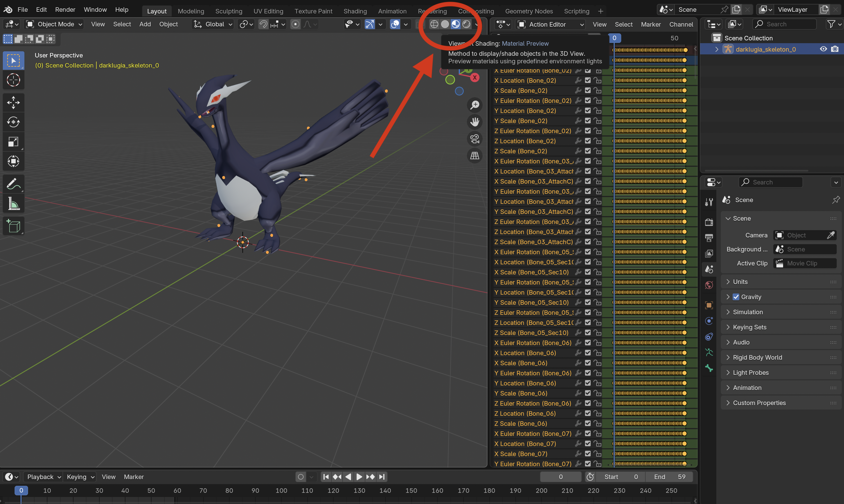Open the Playback dropdown in timeline
This screenshot has width=844, height=504.
click(x=43, y=477)
